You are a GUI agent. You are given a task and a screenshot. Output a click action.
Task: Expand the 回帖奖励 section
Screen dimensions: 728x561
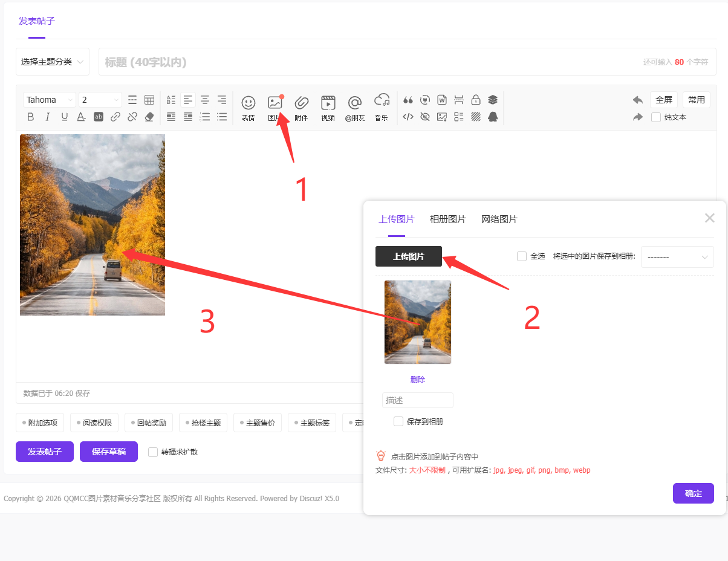click(149, 423)
